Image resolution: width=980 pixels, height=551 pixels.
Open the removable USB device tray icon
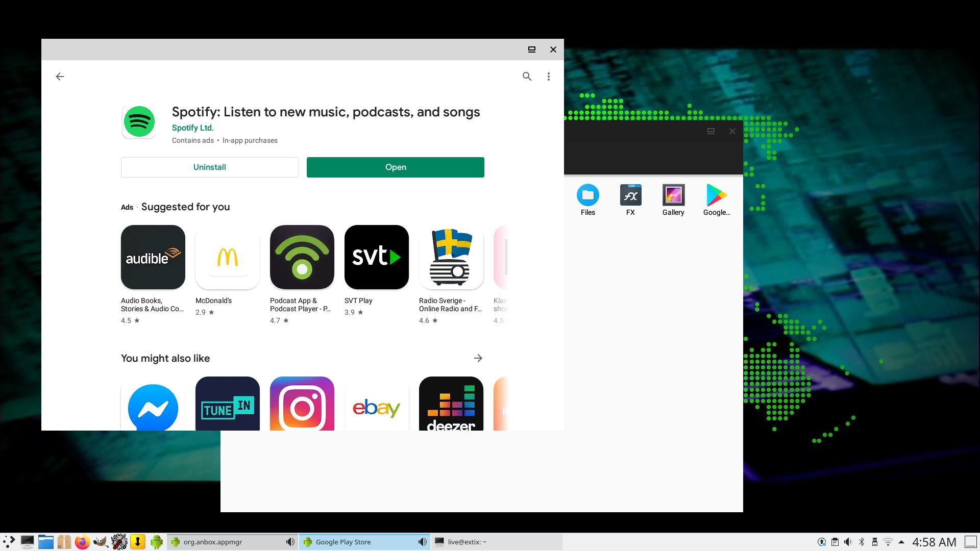tap(875, 542)
